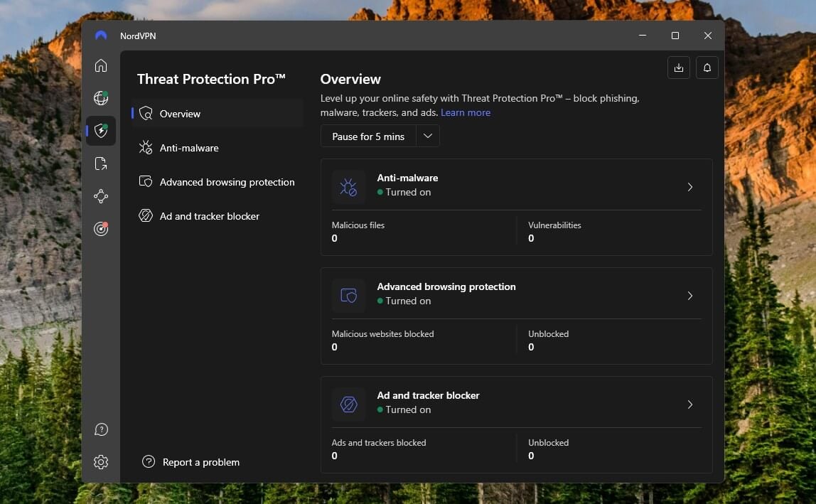
Task: Open the Meshnet nodes sidebar icon
Action: (x=101, y=196)
